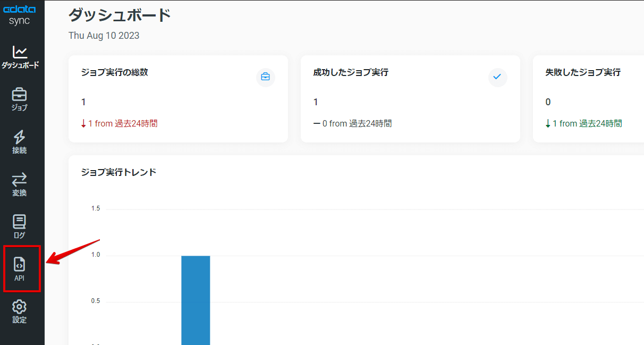
Task: Open the ダッシュボード sidebar item
Action: (x=20, y=58)
